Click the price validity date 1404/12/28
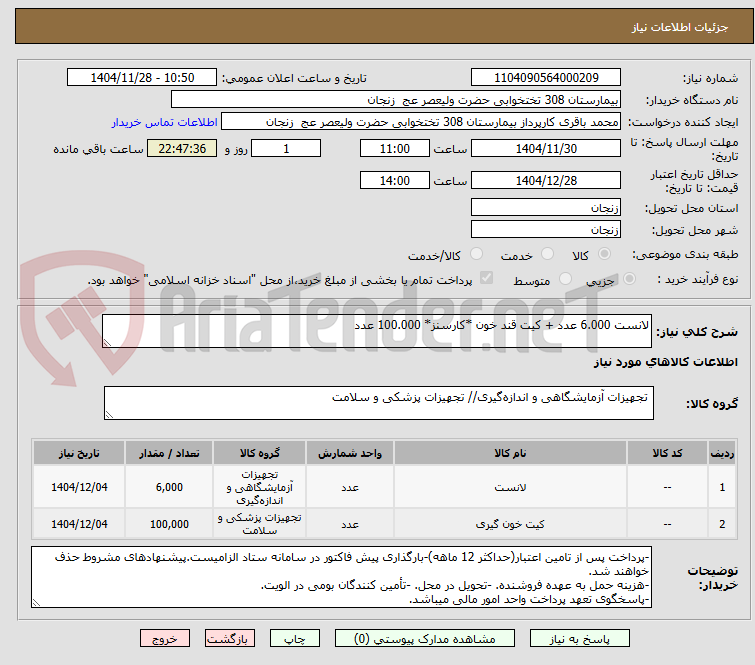This screenshot has height=665, width=755. pos(546,180)
